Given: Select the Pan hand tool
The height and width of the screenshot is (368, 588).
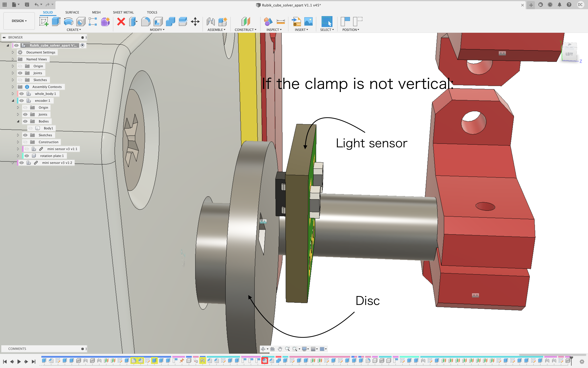Looking at the screenshot, I should coord(280,349).
